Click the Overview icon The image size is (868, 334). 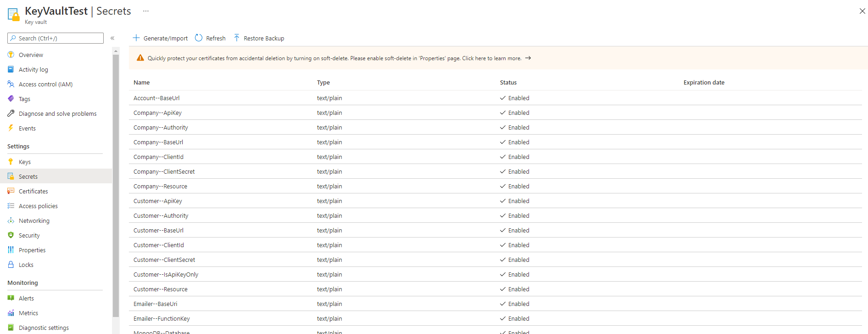(11, 55)
